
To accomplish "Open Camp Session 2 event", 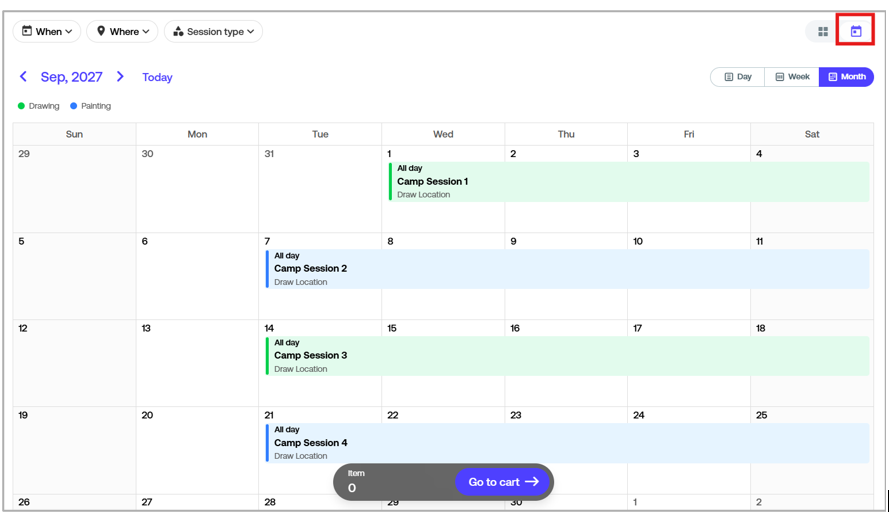I will [568, 269].
